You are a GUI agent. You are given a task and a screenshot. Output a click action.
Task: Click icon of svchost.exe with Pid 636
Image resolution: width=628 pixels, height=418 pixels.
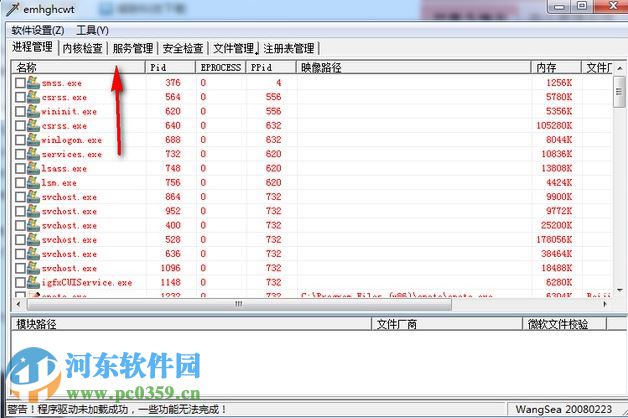tap(33, 254)
